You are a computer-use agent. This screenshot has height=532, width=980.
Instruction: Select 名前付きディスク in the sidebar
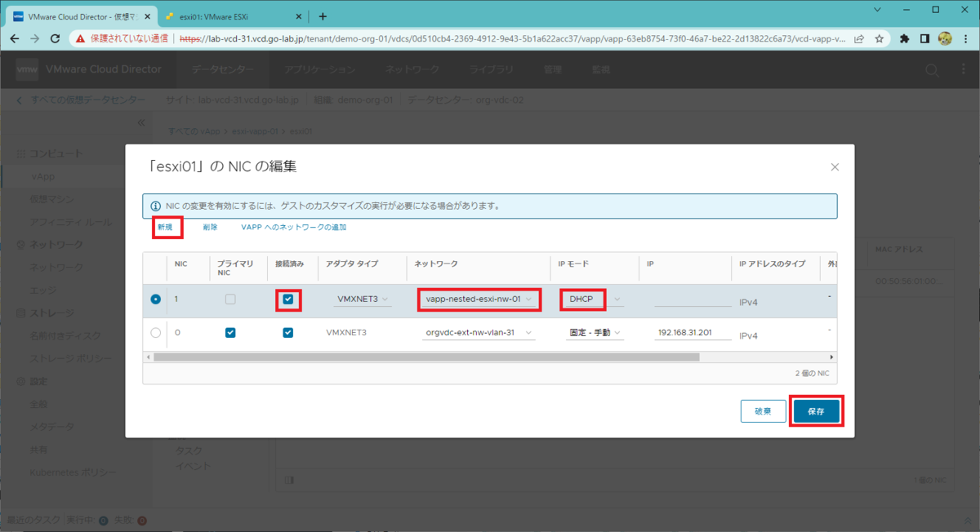tap(65, 335)
